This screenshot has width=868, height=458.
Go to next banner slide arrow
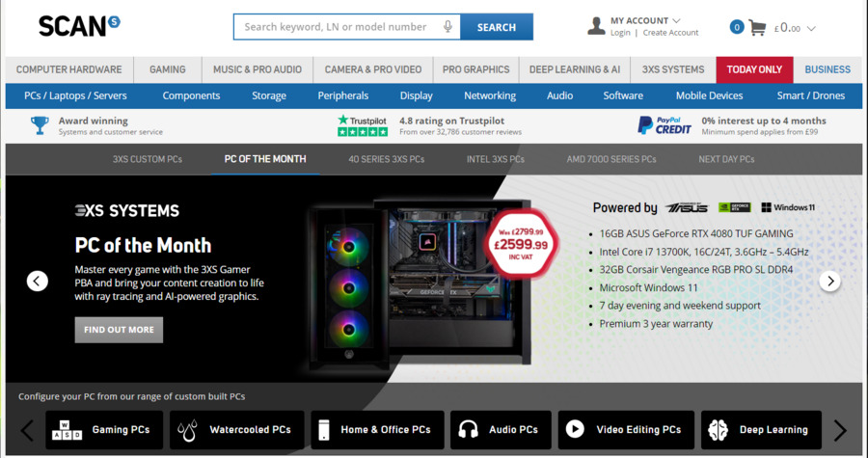[829, 281]
